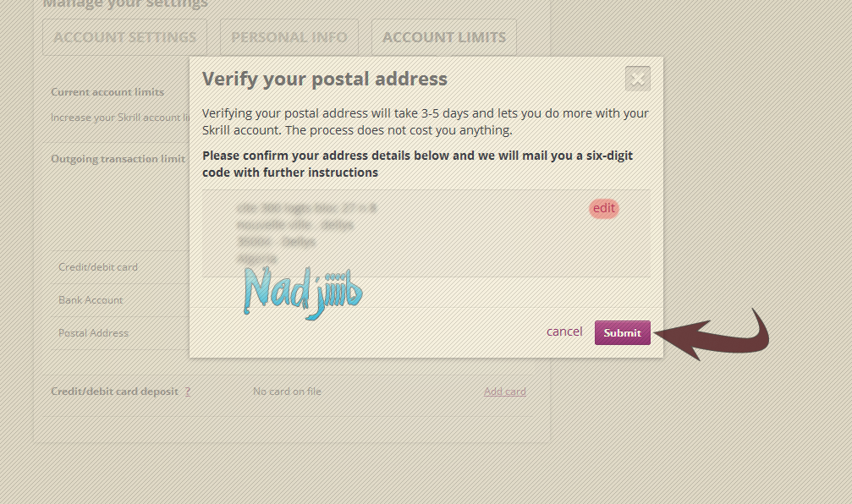The width and height of the screenshot is (852, 504).
Task: Switch to the Personal Info tab
Action: (x=289, y=37)
